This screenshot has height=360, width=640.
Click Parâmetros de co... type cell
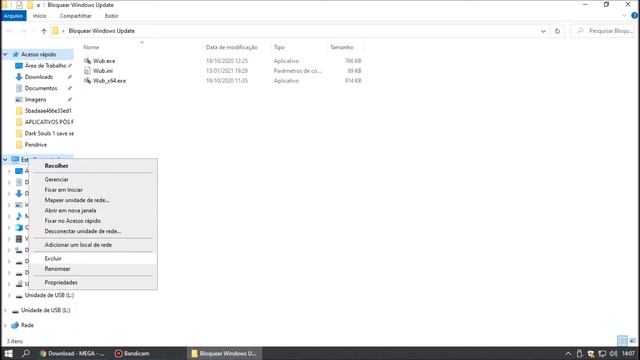tap(298, 71)
